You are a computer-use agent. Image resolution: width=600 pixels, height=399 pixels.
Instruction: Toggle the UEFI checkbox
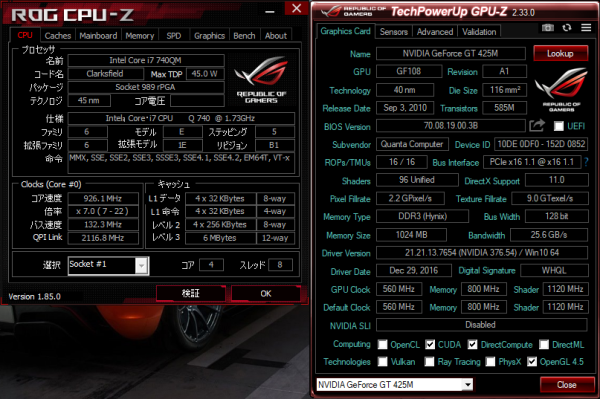pyautogui.click(x=559, y=126)
